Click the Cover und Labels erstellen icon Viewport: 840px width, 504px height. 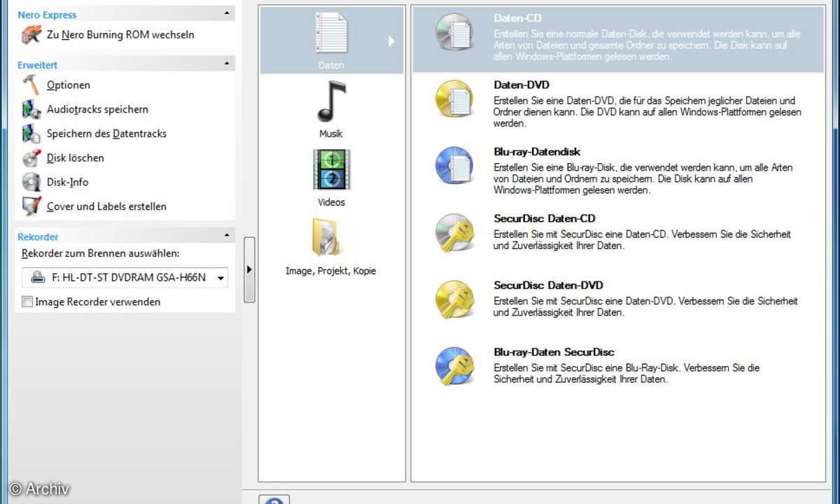point(31,206)
